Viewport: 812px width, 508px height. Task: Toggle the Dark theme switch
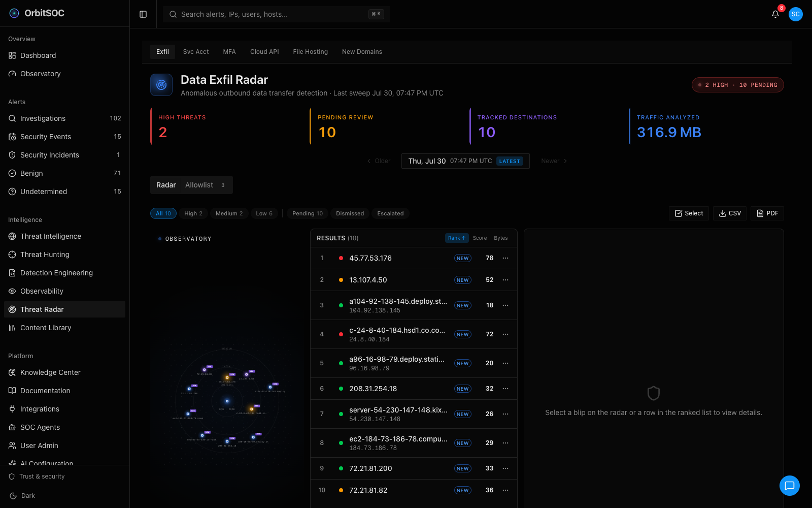(x=22, y=496)
